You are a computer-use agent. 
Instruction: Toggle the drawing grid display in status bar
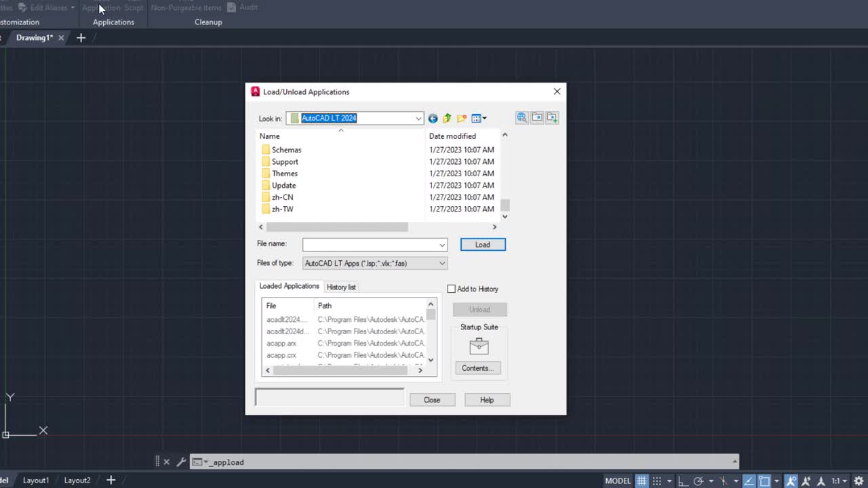point(642,481)
